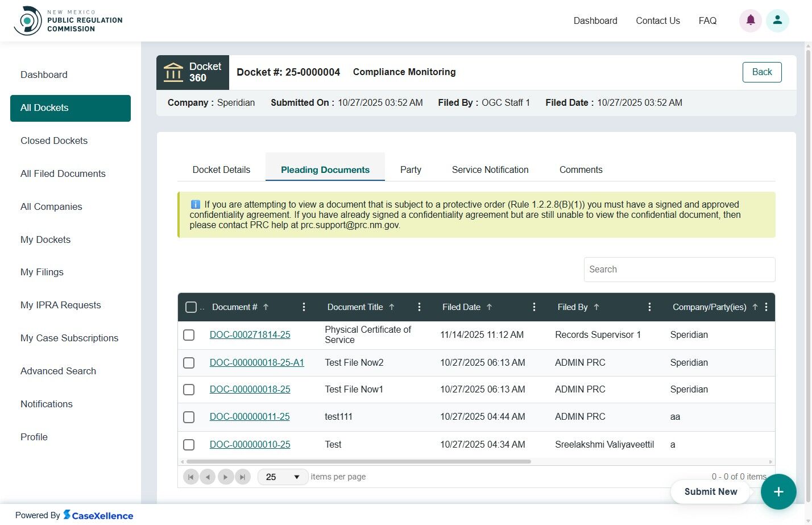This screenshot has width=812, height=525.
Task: Open document link DOC-000000011-25
Action: 250,417
